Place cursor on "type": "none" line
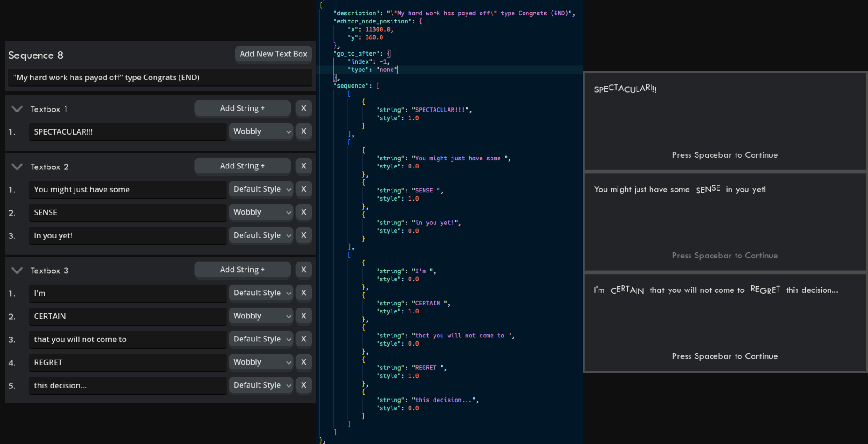 click(373, 70)
